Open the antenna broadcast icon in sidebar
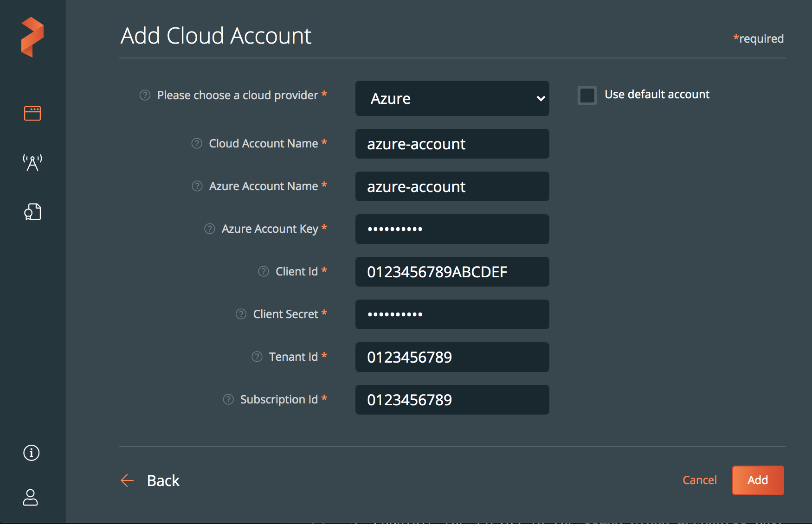Image resolution: width=812 pixels, height=524 pixels. (x=32, y=163)
